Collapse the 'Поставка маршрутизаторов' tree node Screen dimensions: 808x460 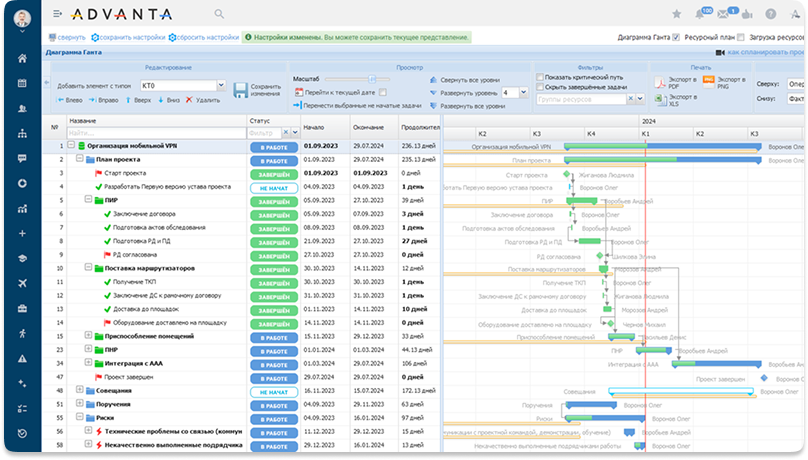pos(88,268)
